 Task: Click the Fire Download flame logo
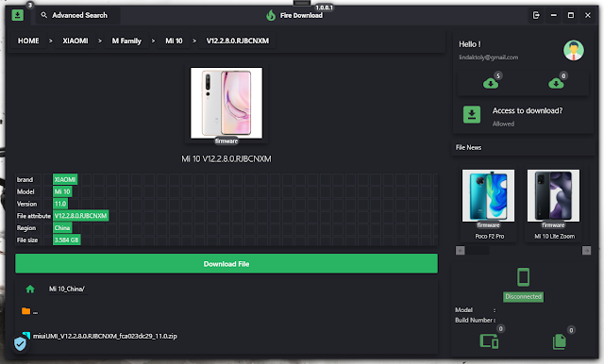pyautogui.click(x=271, y=15)
